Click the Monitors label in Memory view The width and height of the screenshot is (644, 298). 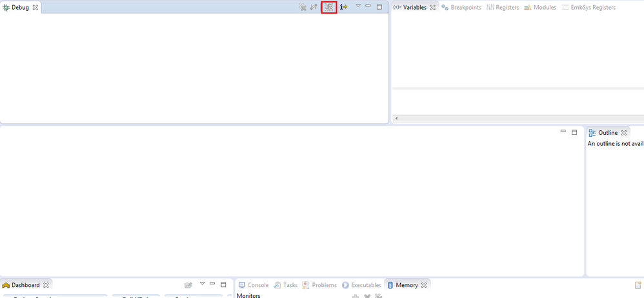248,295
